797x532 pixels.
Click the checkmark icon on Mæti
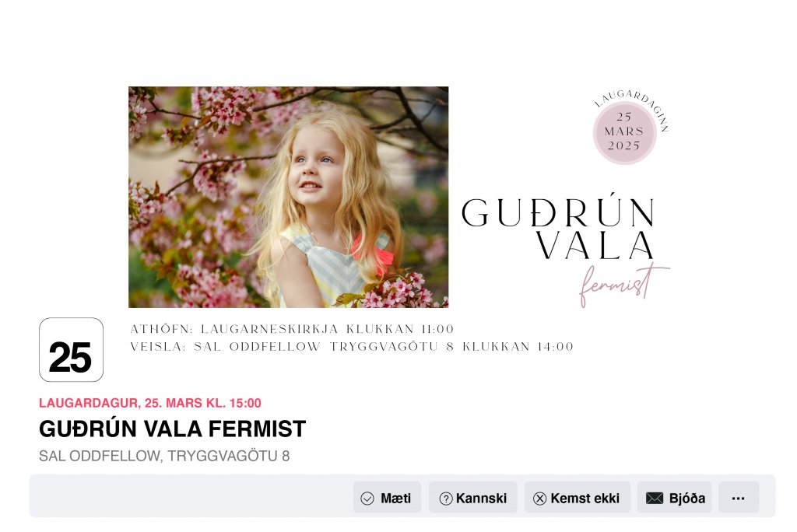[x=367, y=499]
